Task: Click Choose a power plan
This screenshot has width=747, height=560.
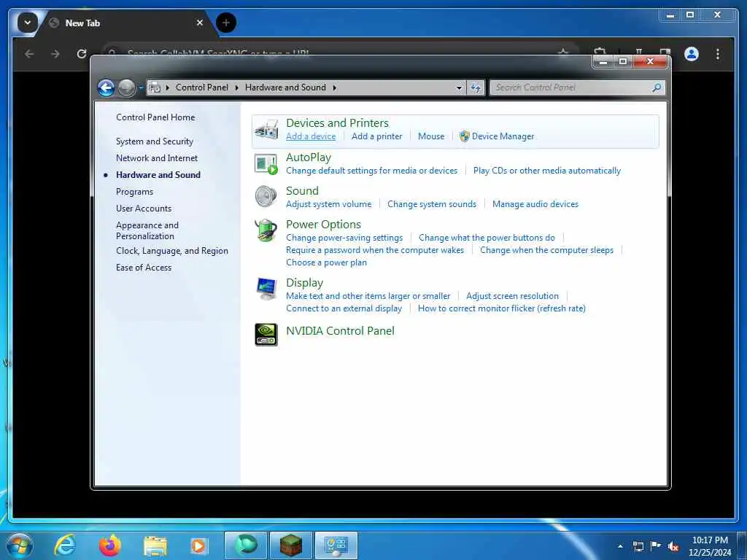Action: point(326,262)
